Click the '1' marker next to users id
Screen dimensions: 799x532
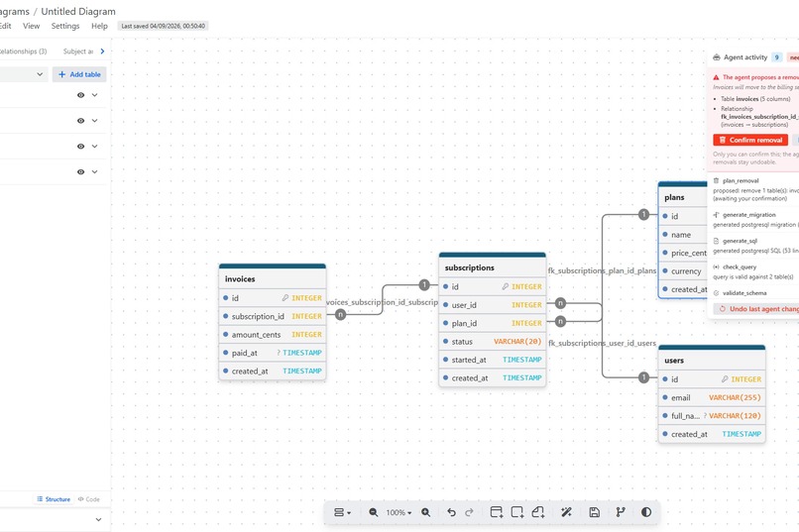click(x=643, y=377)
